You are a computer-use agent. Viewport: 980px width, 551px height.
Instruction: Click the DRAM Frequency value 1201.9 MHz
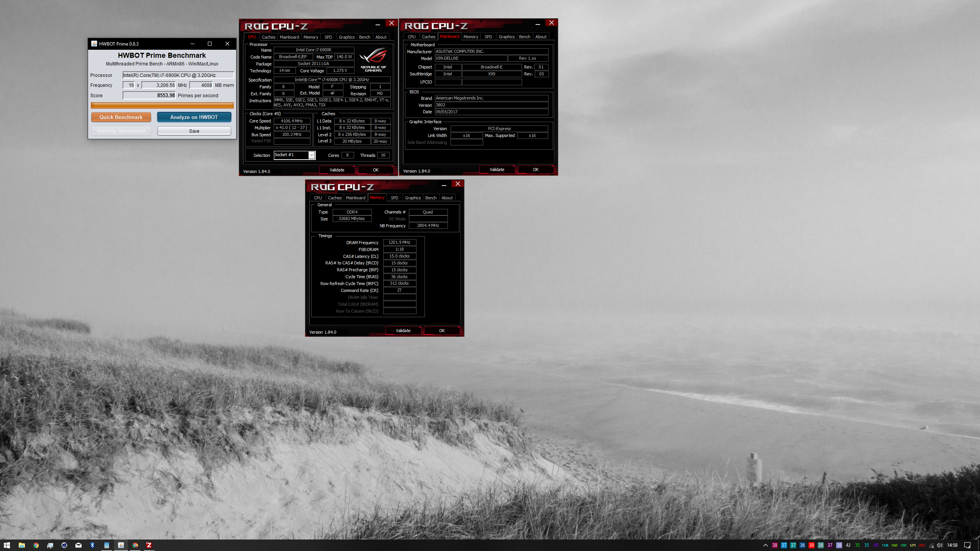pyautogui.click(x=399, y=242)
